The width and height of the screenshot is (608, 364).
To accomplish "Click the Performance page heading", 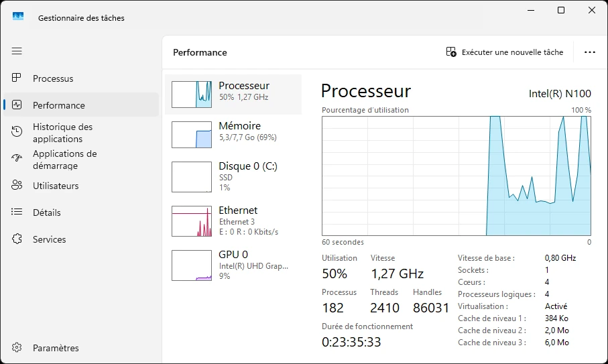I will (x=200, y=52).
